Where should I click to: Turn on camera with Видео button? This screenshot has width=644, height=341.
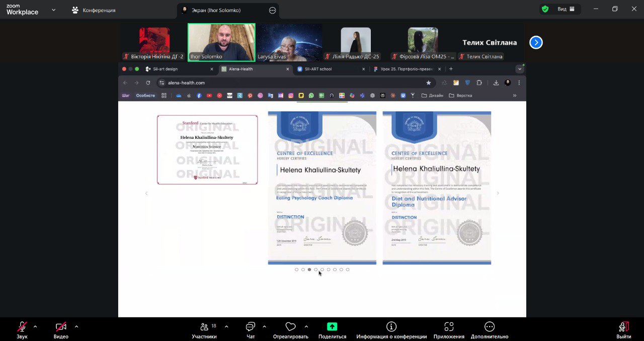point(61,327)
